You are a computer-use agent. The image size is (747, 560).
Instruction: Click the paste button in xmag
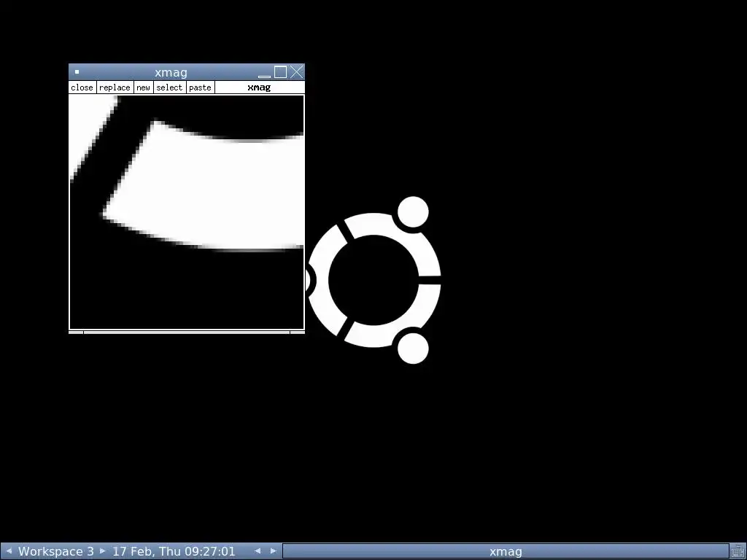[200, 87]
